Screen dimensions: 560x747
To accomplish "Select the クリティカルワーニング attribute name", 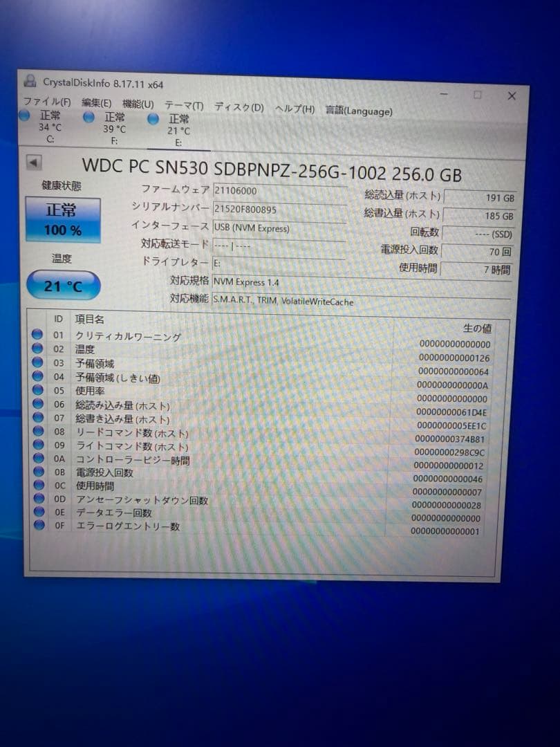I will pos(128,336).
